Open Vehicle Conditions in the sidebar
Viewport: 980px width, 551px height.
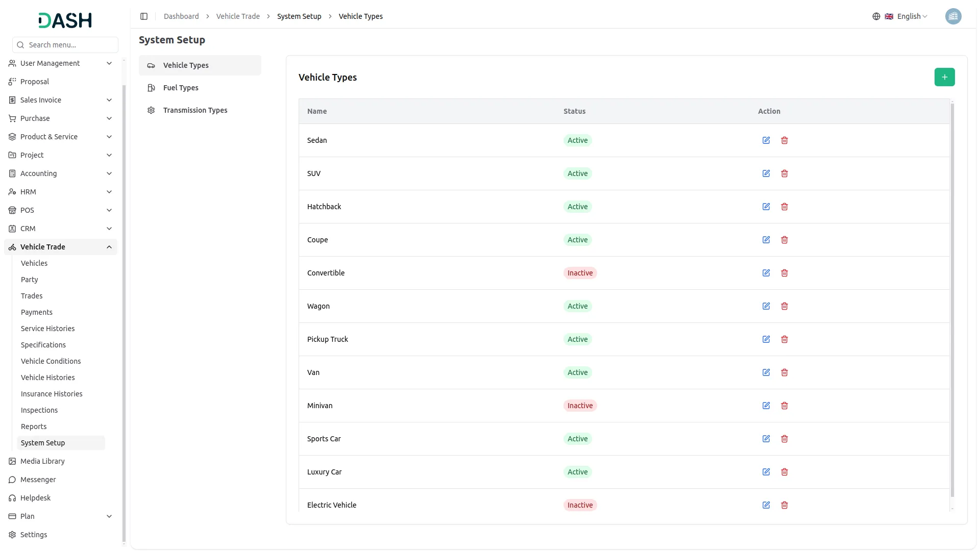tap(51, 361)
